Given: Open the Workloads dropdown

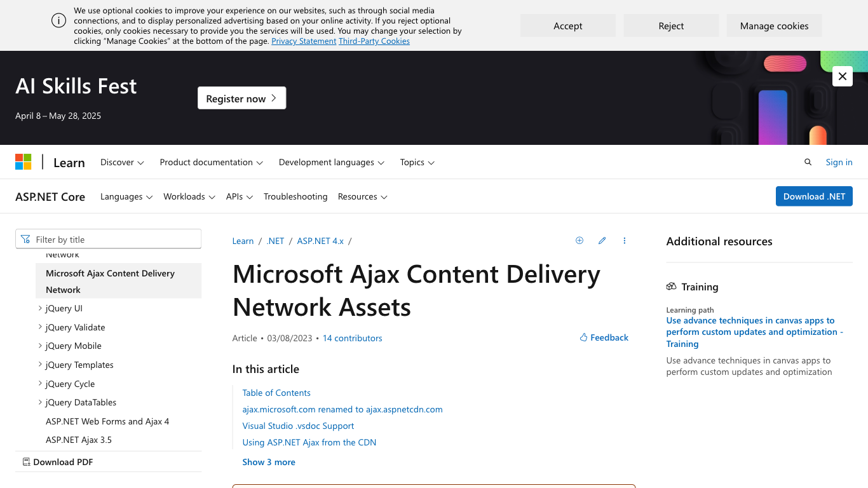Looking at the screenshot, I should 189,196.
